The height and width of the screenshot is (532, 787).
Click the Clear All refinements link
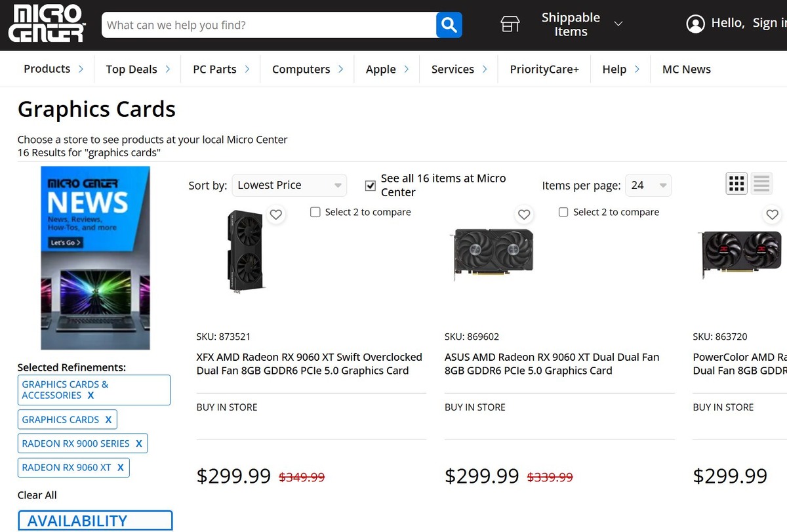point(37,495)
